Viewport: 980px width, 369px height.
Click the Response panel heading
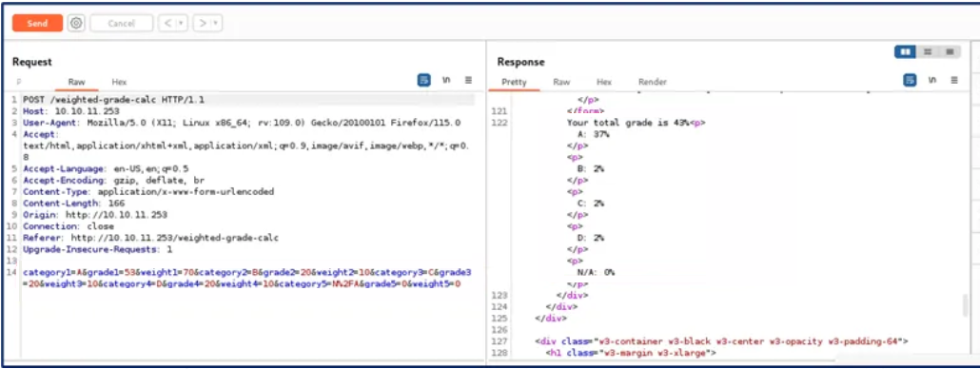[x=520, y=62]
